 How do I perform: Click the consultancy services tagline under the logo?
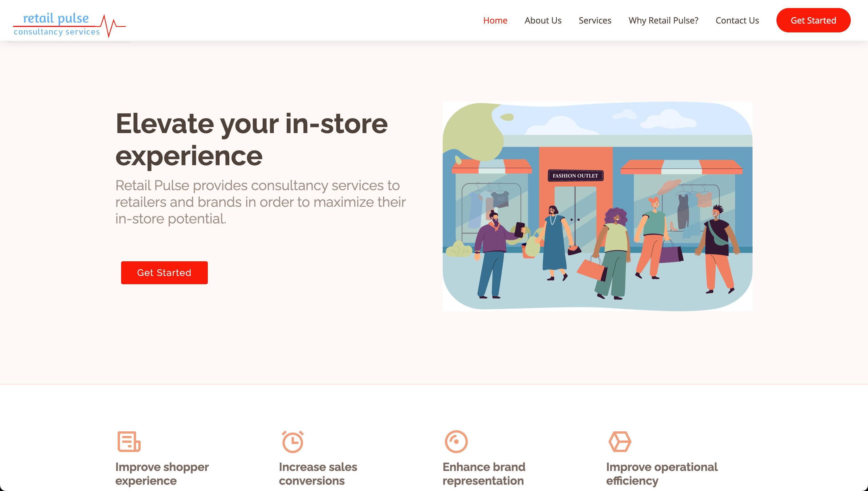point(57,32)
